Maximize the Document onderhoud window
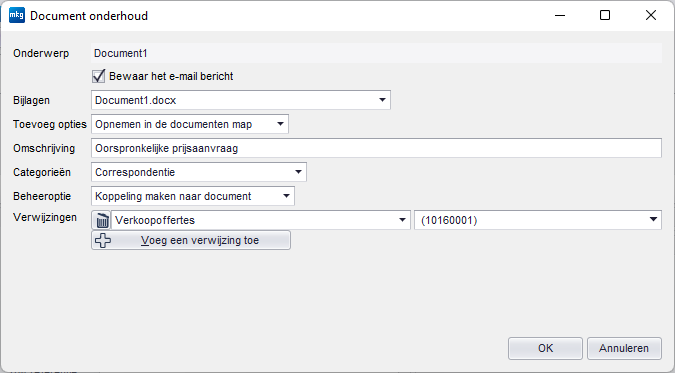The image size is (675, 373). (605, 16)
